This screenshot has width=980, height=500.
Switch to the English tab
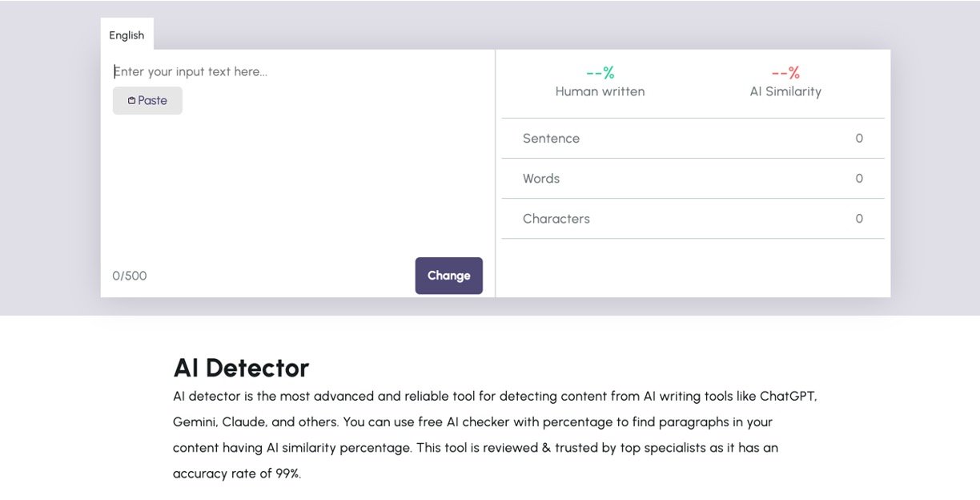click(127, 35)
